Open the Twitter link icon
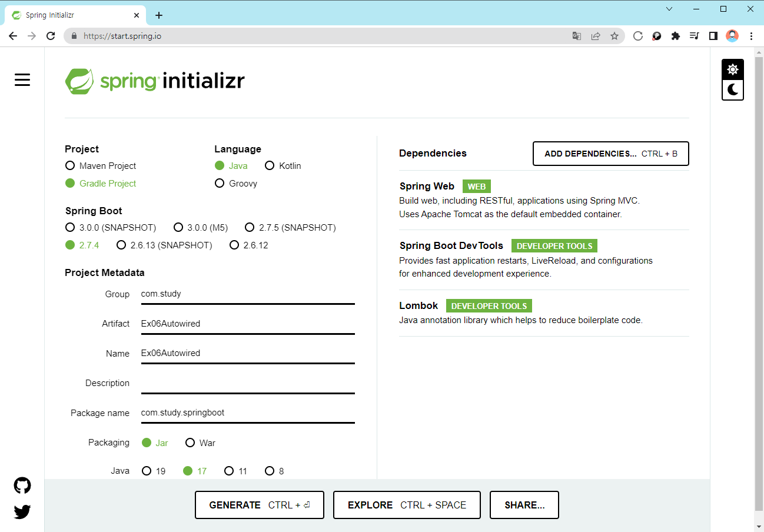Viewport: 764px width, 532px height. (x=22, y=512)
